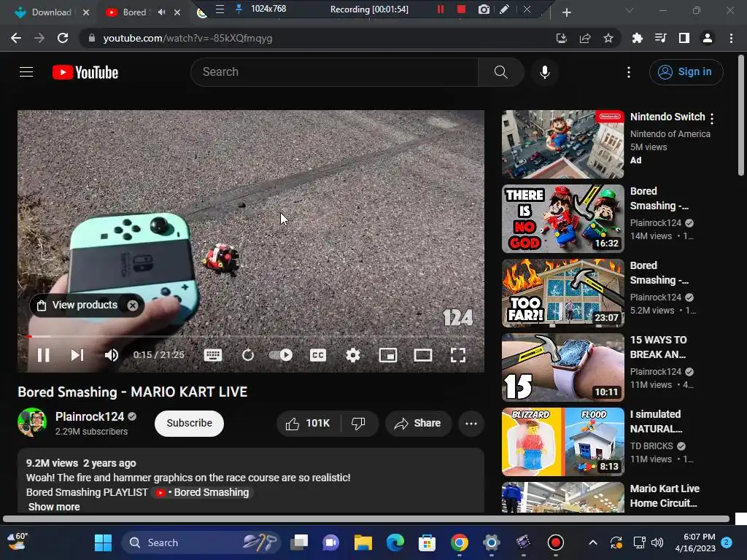Enable miniplayer mode
The width and height of the screenshot is (747, 560).
[388, 355]
